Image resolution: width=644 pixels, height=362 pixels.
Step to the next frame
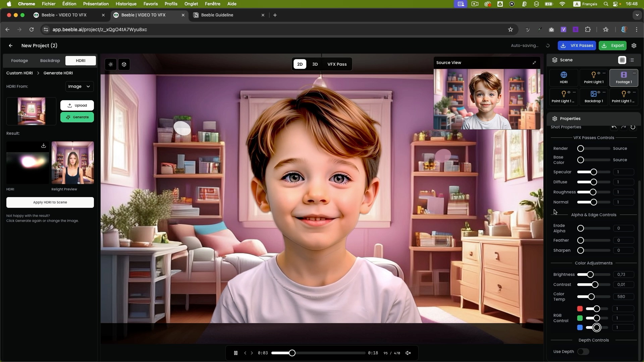click(252, 353)
